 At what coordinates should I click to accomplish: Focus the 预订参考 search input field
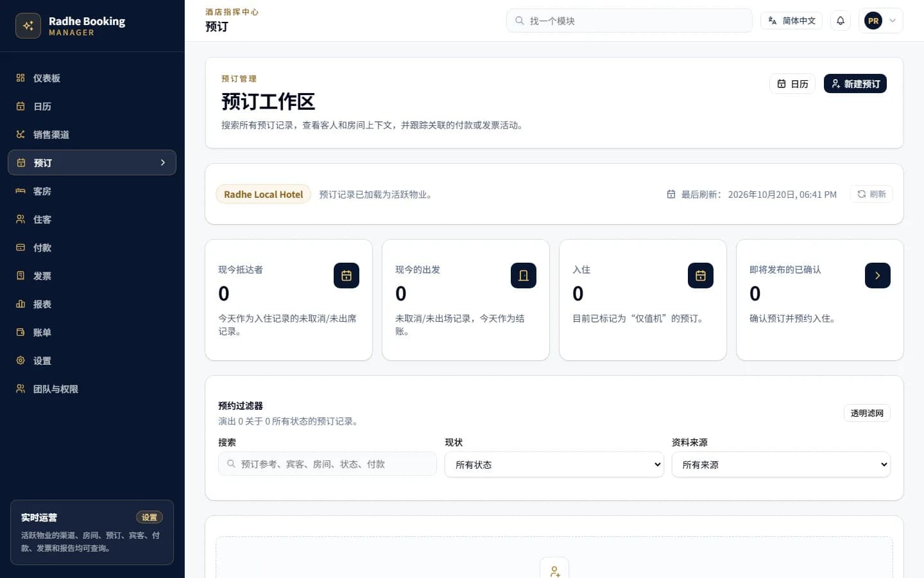(x=327, y=464)
